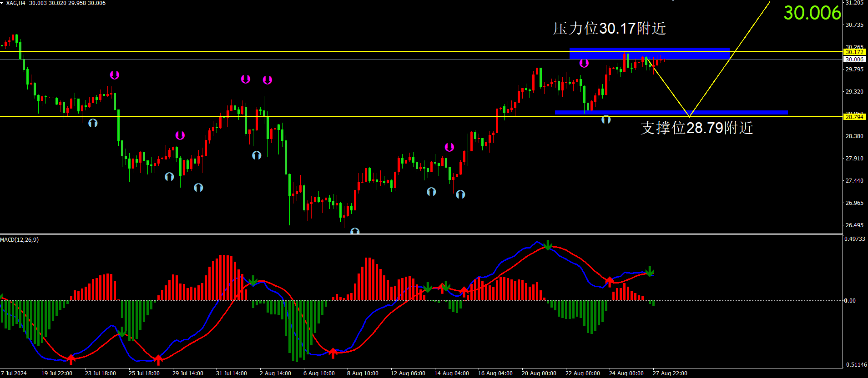Click the 27 Aug 22:00 time label
This screenshot has width=868, height=378.
point(670,373)
